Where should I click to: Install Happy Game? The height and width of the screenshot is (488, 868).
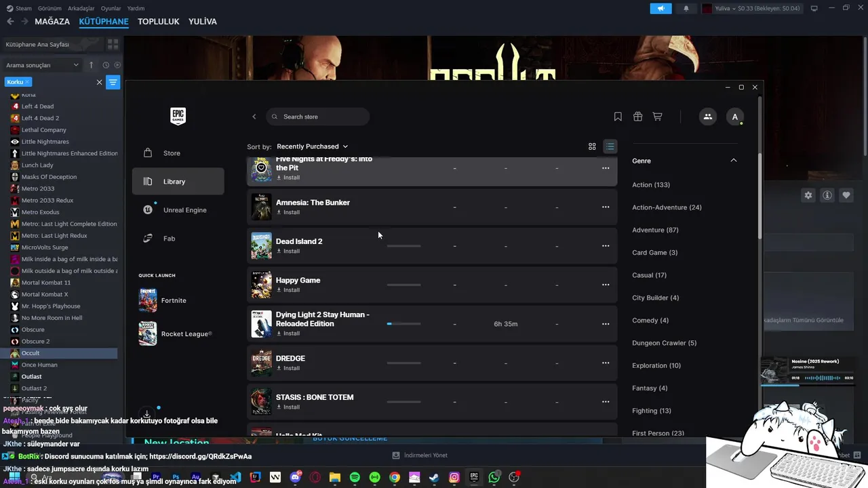pos(288,290)
